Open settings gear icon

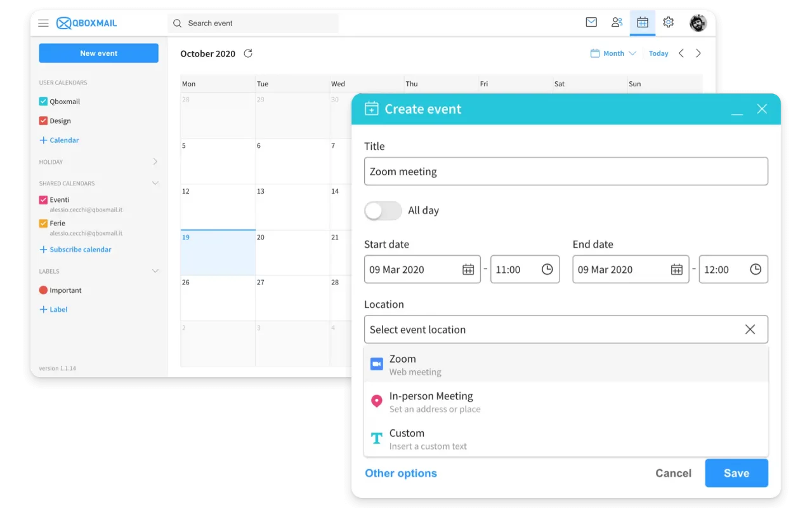668,22
